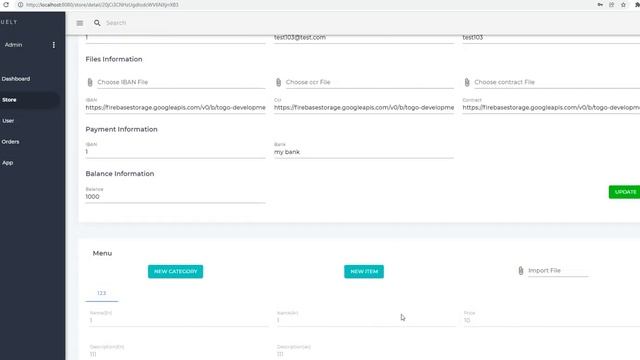Image resolution: width=640 pixels, height=360 pixels.
Task: Click the Admin user label
Action: point(13,45)
